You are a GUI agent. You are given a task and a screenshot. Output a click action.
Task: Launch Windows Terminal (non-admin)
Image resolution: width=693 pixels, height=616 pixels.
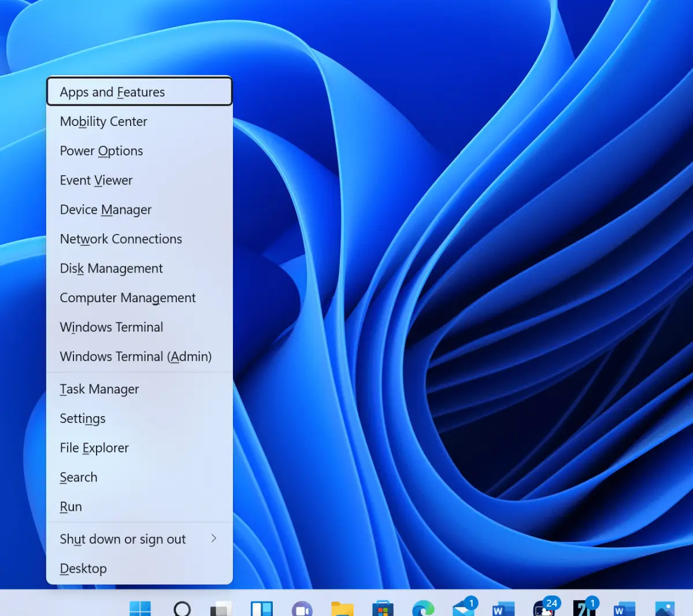tap(139, 327)
